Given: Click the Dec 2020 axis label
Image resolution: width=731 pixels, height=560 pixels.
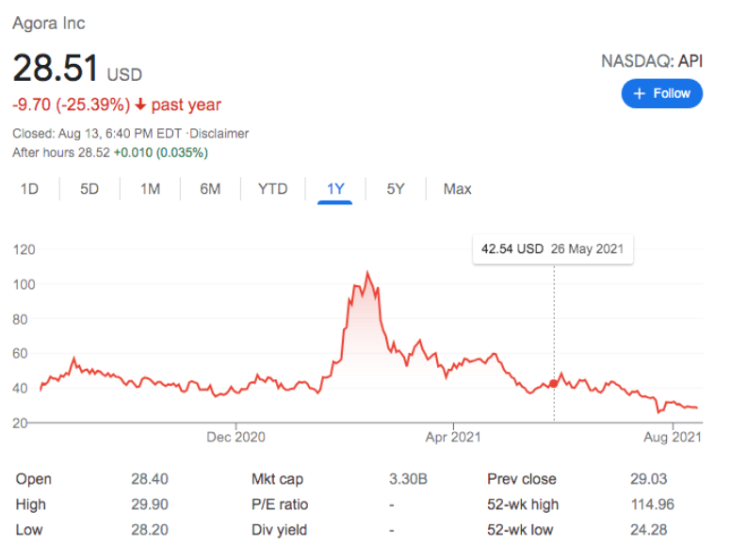Looking at the screenshot, I should click(x=236, y=437).
